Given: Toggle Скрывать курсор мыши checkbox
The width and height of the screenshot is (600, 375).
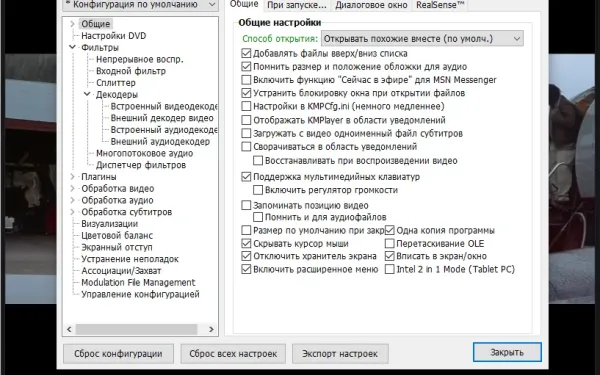Looking at the screenshot, I should [246, 244].
